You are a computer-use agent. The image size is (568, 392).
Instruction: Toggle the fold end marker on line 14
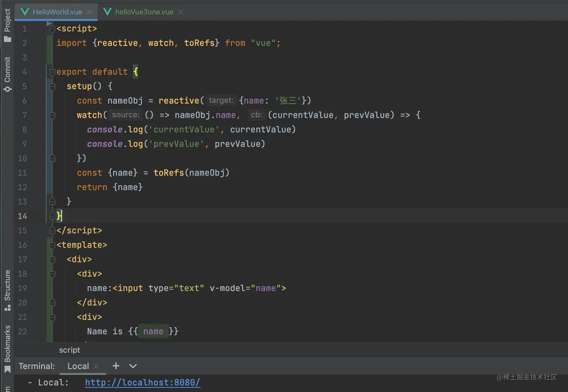[53, 216]
